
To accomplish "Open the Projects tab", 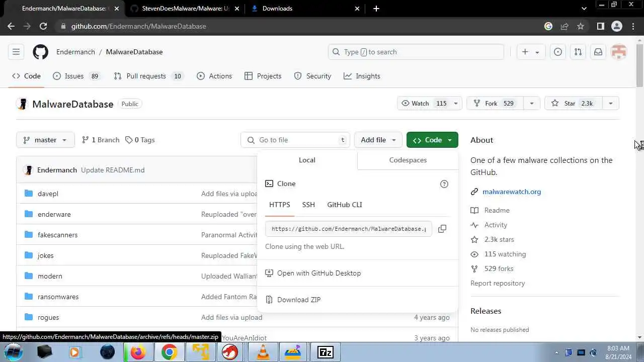I will tap(263, 76).
